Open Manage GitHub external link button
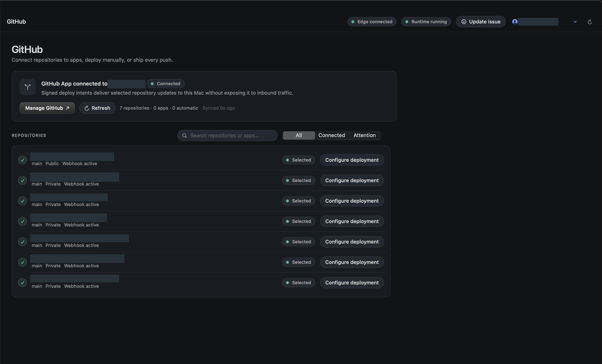602x364 pixels. pyautogui.click(x=47, y=108)
